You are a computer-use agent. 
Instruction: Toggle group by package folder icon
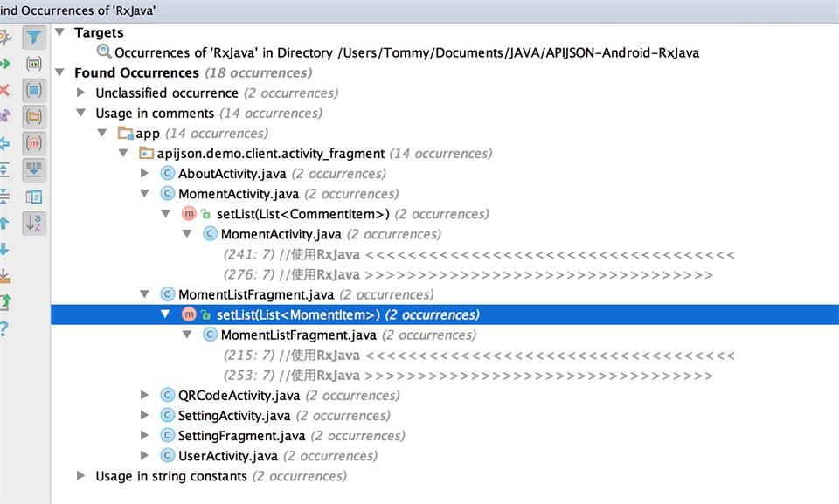point(34,117)
